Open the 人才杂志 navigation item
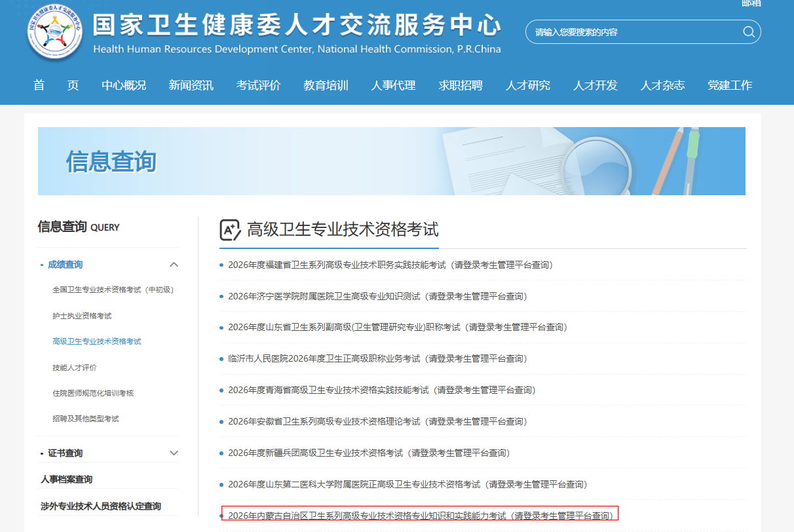The width and height of the screenshot is (794, 532). click(662, 85)
